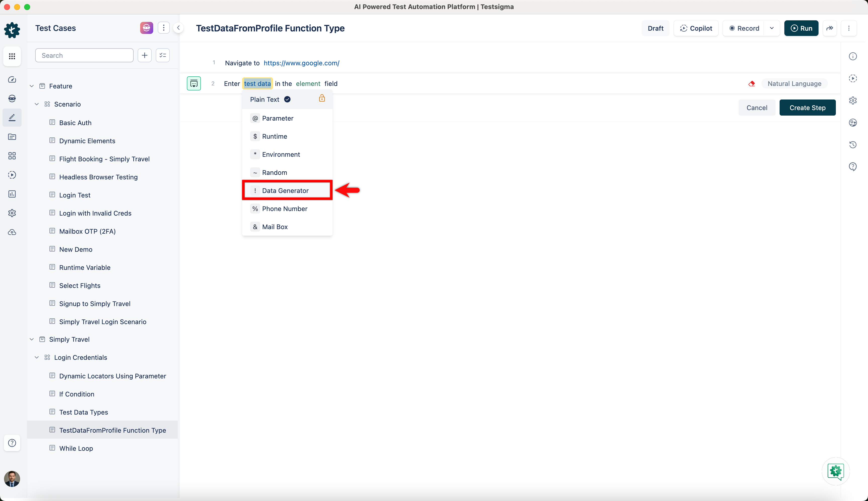Open the dashed play-circle icon in right panel
This screenshot has width=868, height=501.
pyautogui.click(x=853, y=78)
